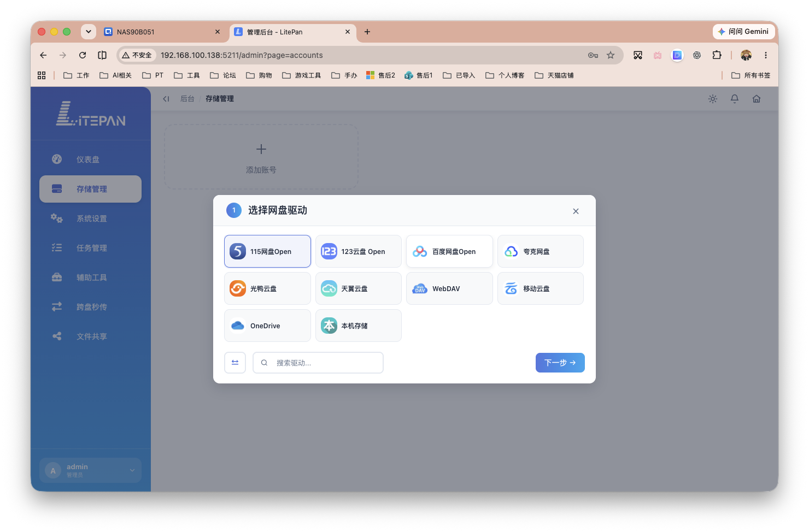The width and height of the screenshot is (809, 532).
Task: Choose the OneDrive driver
Action: 267,326
